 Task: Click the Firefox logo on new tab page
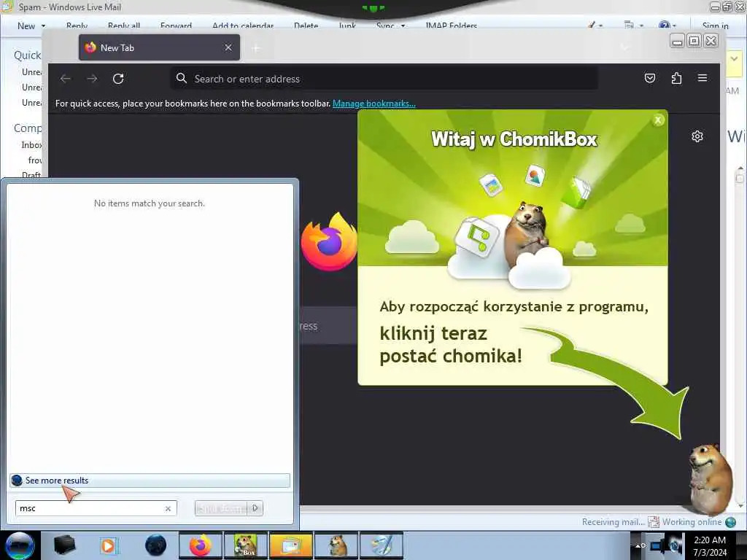point(329,242)
